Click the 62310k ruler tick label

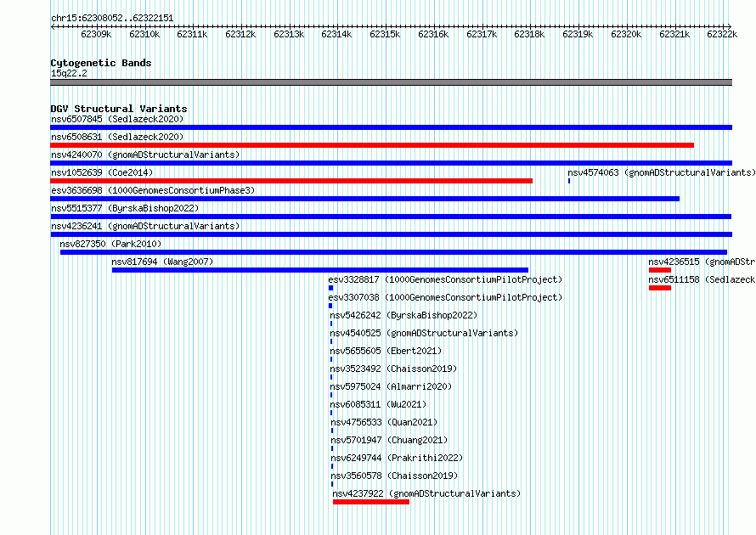[x=144, y=34]
